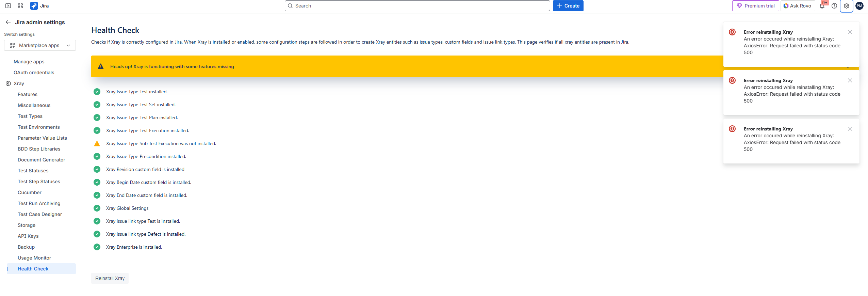Screen dimensions: 868x296
Task: Click the Reinstall Xray button
Action: [x=110, y=278]
